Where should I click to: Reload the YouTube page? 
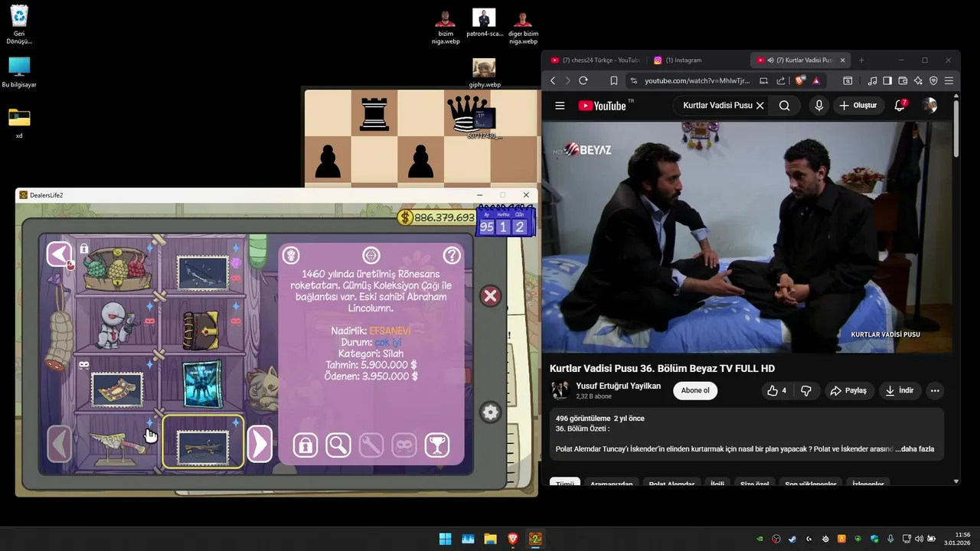[x=583, y=80]
